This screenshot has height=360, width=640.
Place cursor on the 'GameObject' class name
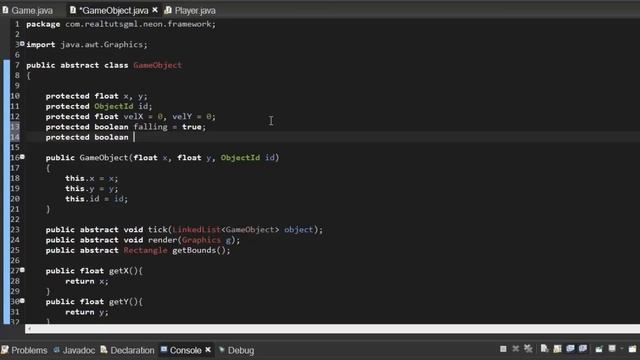(157, 65)
